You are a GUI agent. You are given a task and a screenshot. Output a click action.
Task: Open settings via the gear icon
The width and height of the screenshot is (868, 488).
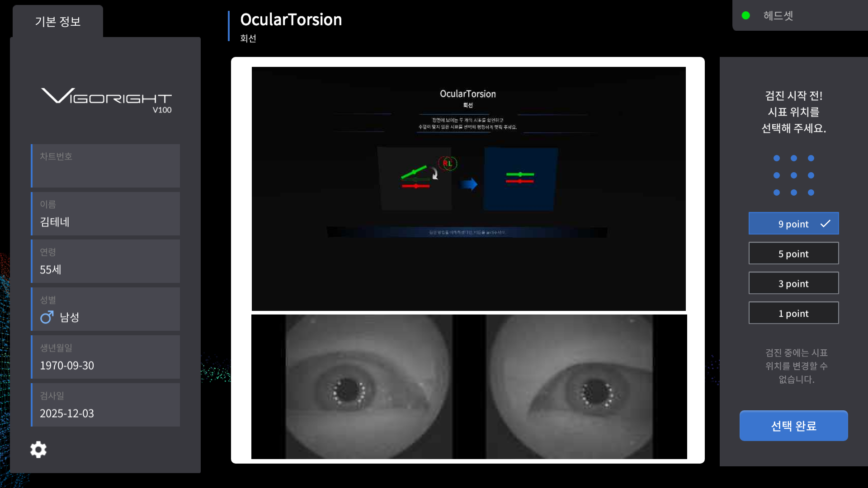point(38,449)
